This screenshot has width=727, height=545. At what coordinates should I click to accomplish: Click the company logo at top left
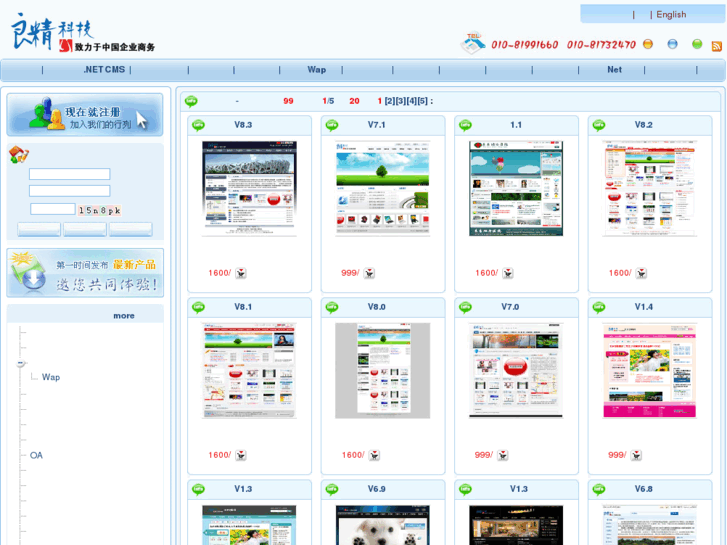[x=83, y=32]
